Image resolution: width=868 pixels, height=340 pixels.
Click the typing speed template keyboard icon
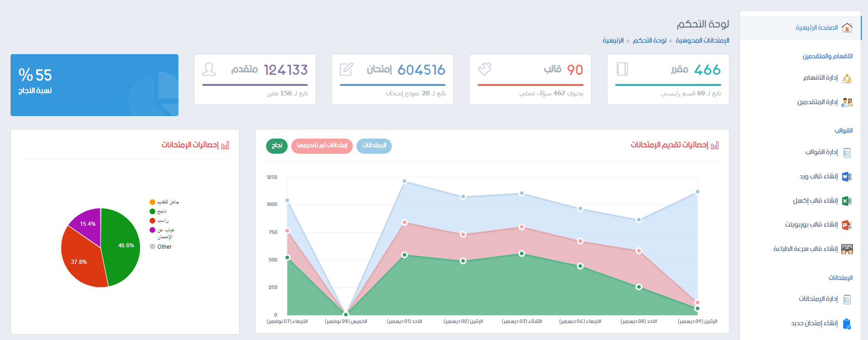pyautogui.click(x=847, y=249)
